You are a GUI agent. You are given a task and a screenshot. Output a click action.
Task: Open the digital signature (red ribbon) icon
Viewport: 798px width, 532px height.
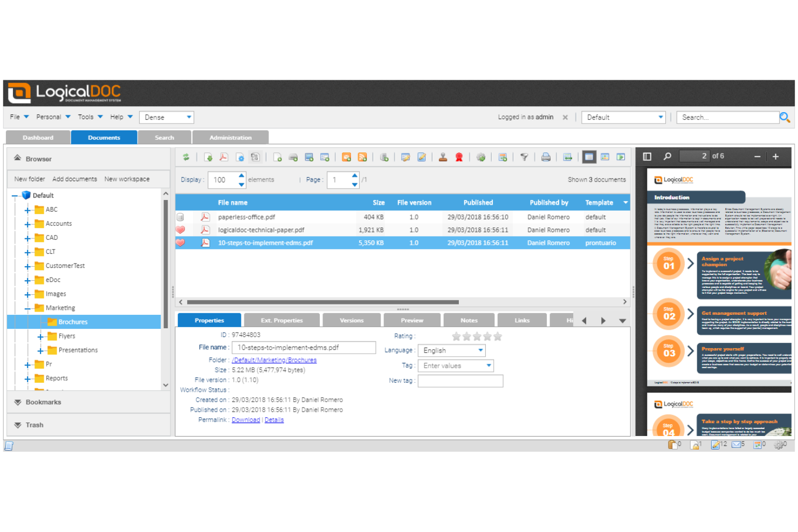coord(459,157)
